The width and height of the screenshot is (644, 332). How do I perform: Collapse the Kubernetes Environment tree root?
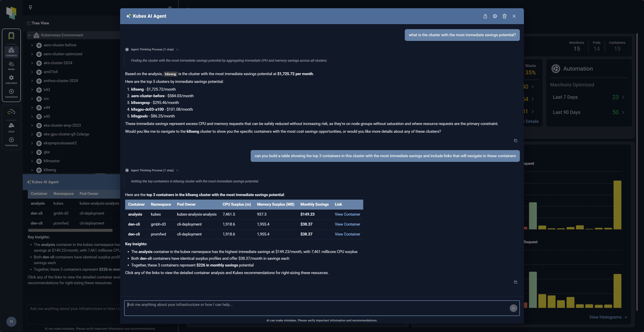[29, 35]
